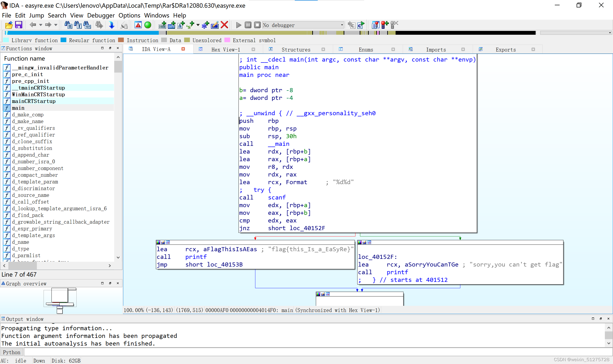Close the Functions window panel

(118, 48)
